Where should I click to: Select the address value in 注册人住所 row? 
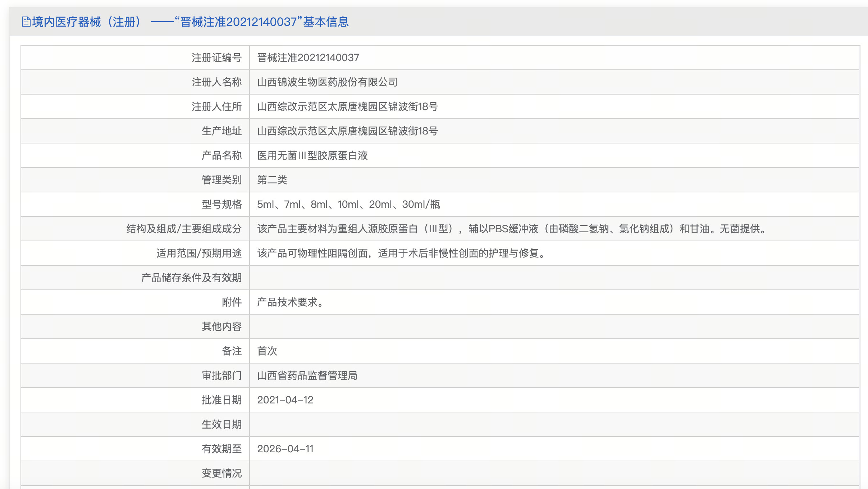click(347, 106)
